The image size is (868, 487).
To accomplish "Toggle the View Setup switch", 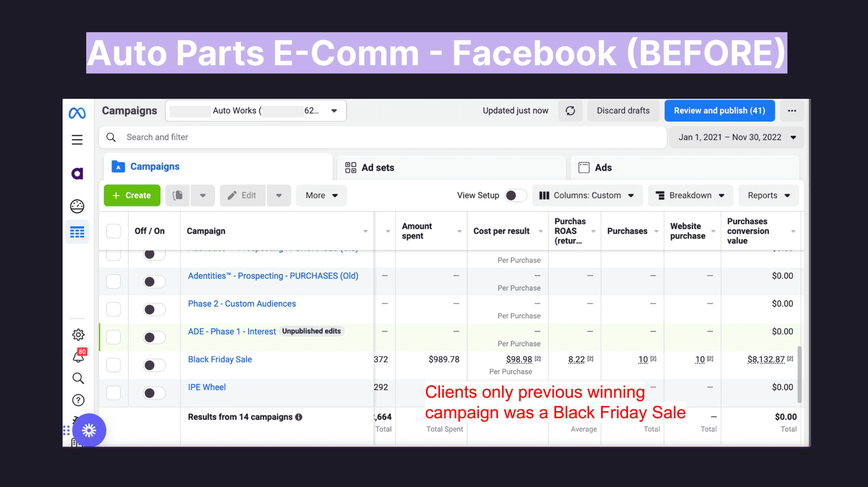I will (515, 195).
